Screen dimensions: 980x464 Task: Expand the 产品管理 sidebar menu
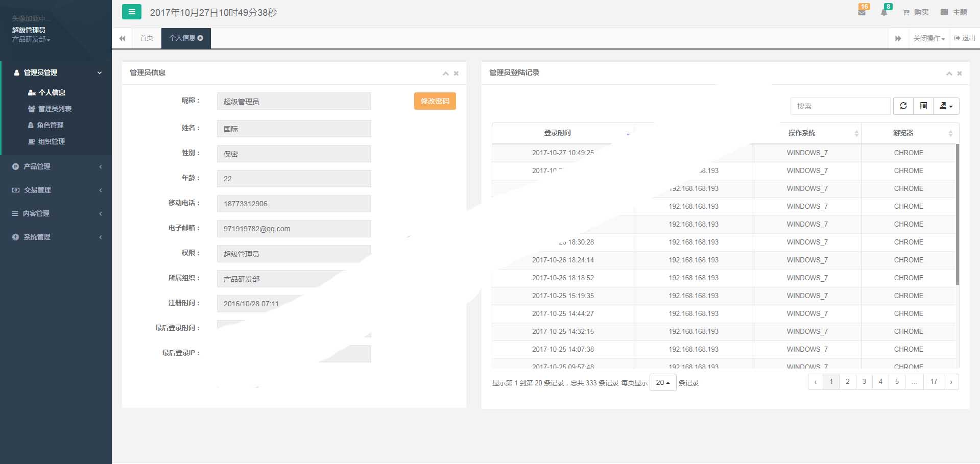point(37,166)
